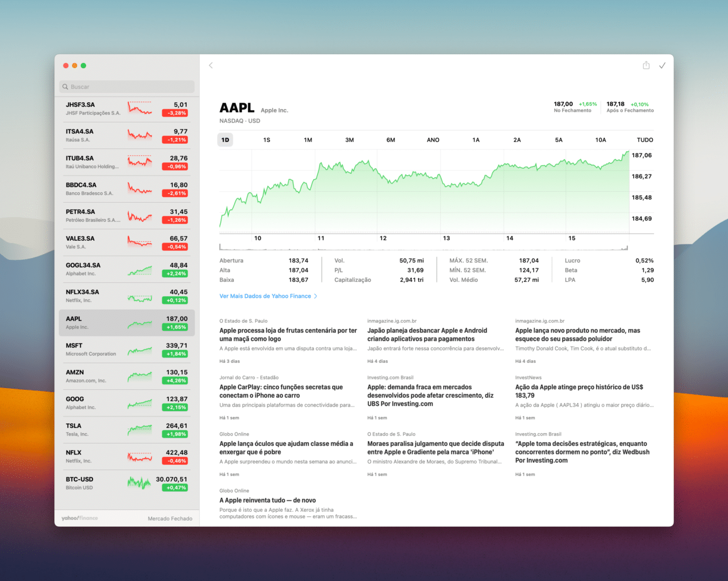Click the share icon in the toolbar

coord(646,65)
